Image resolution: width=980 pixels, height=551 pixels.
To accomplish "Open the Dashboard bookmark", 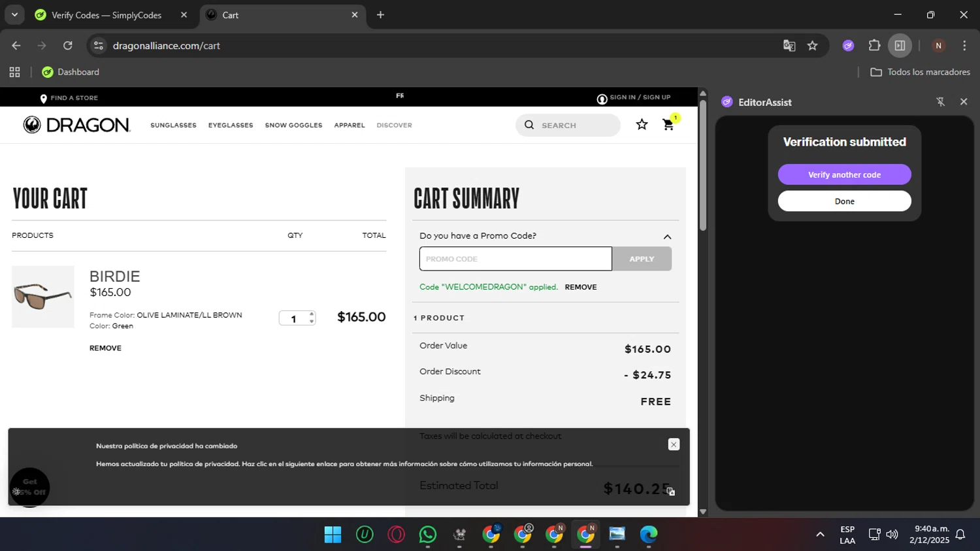I will 71,72.
